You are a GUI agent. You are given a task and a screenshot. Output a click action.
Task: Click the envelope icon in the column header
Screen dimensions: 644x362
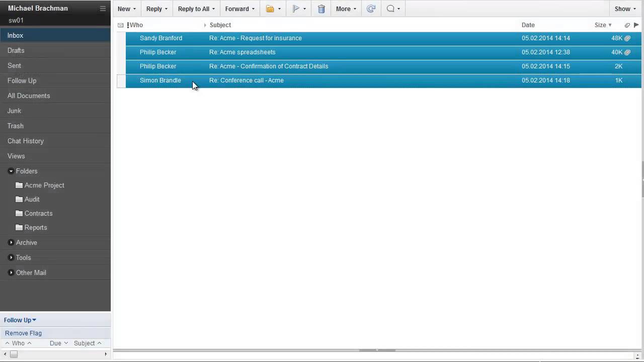coord(120,25)
